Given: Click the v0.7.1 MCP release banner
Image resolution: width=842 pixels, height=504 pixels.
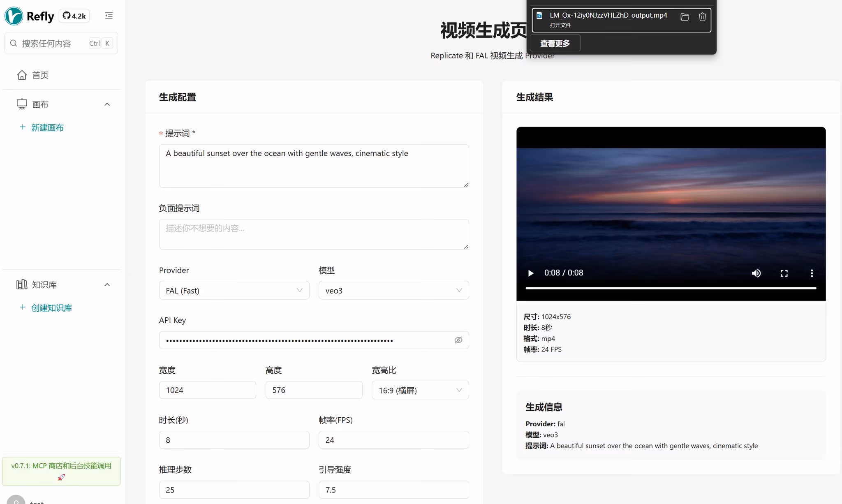Looking at the screenshot, I should point(61,471).
